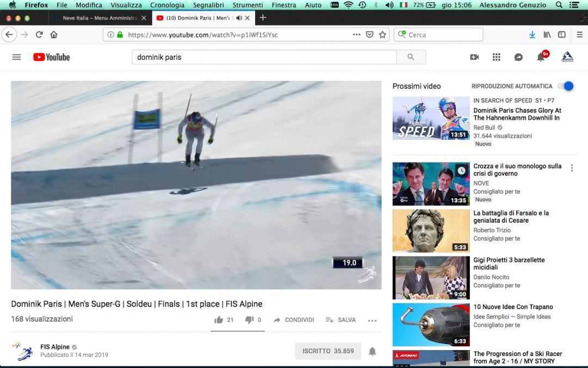Open the YouTube messages icon
Screen dimensions: 588x368
click(518, 57)
